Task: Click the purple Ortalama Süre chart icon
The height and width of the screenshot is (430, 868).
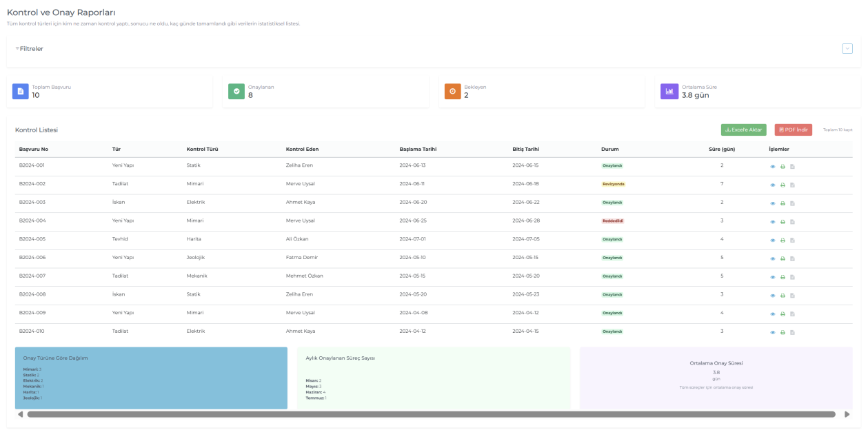Action: pos(669,91)
